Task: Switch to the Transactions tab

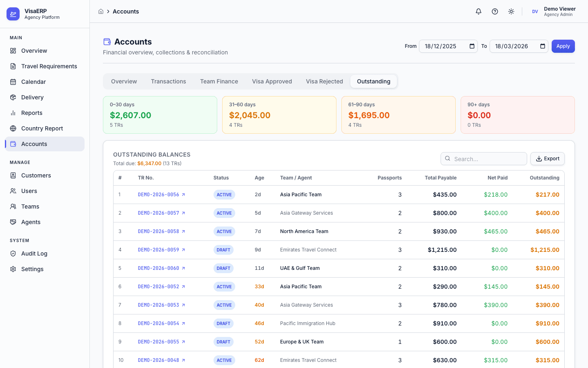Action: point(168,81)
